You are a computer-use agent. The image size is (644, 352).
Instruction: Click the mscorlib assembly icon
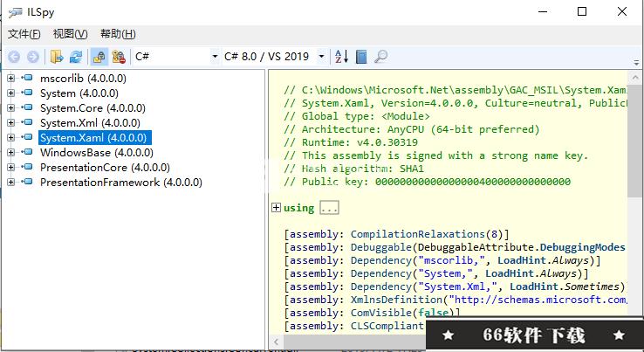click(27, 78)
